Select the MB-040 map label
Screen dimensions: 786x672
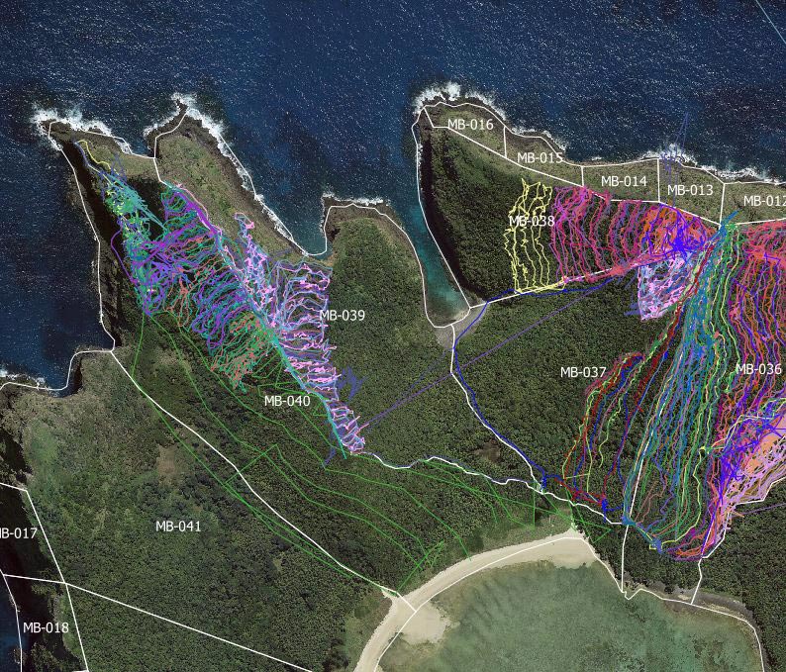pyautogui.click(x=286, y=401)
